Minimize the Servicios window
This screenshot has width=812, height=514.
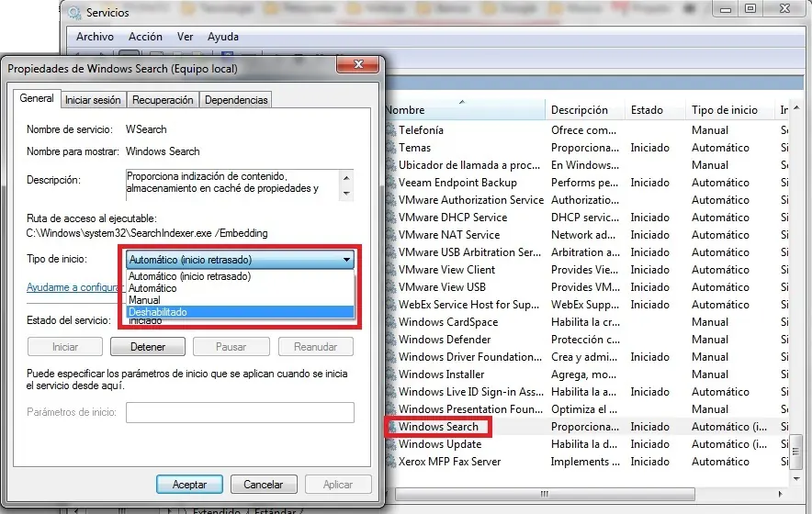tap(726, 9)
